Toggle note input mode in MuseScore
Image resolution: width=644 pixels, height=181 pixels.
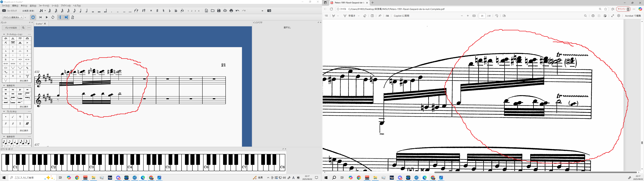point(41,11)
